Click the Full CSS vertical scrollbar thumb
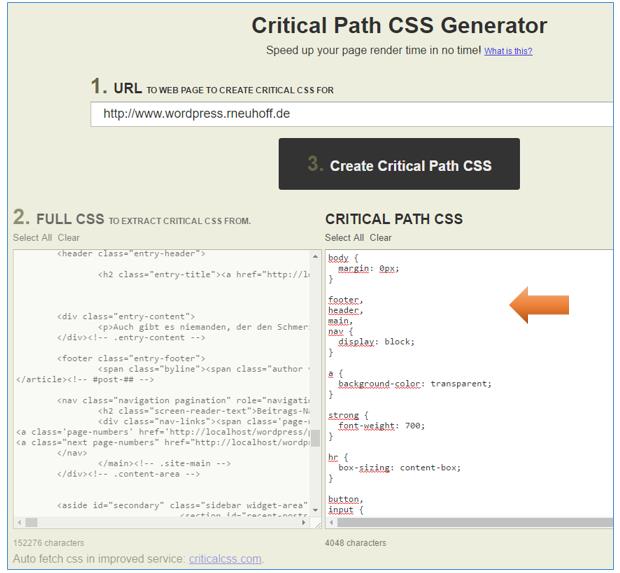This screenshot has width=620, height=573. [x=316, y=438]
